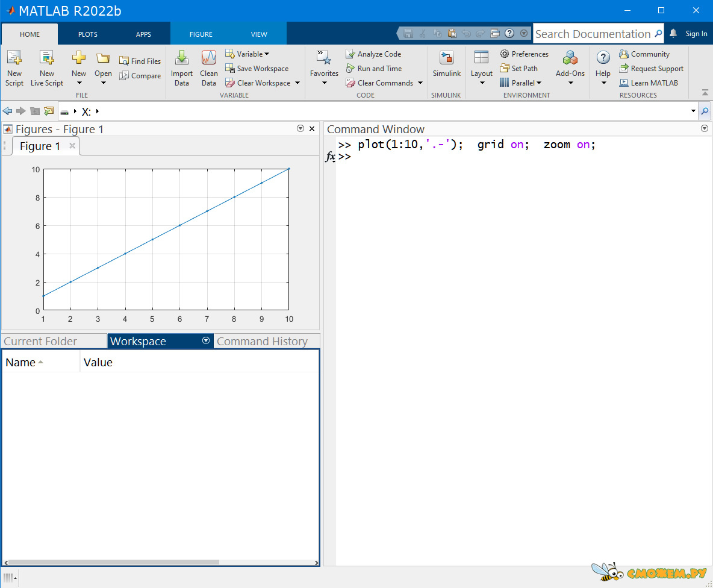The width and height of the screenshot is (713, 588).
Task: Expand the Clear Commands dropdown arrow
Action: (x=420, y=83)
